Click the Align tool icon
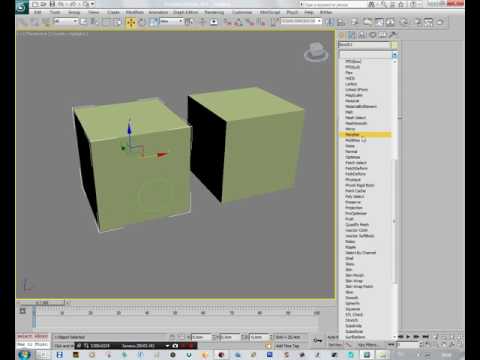This screenshot has width=480, height=360. [x=341, y=22]
